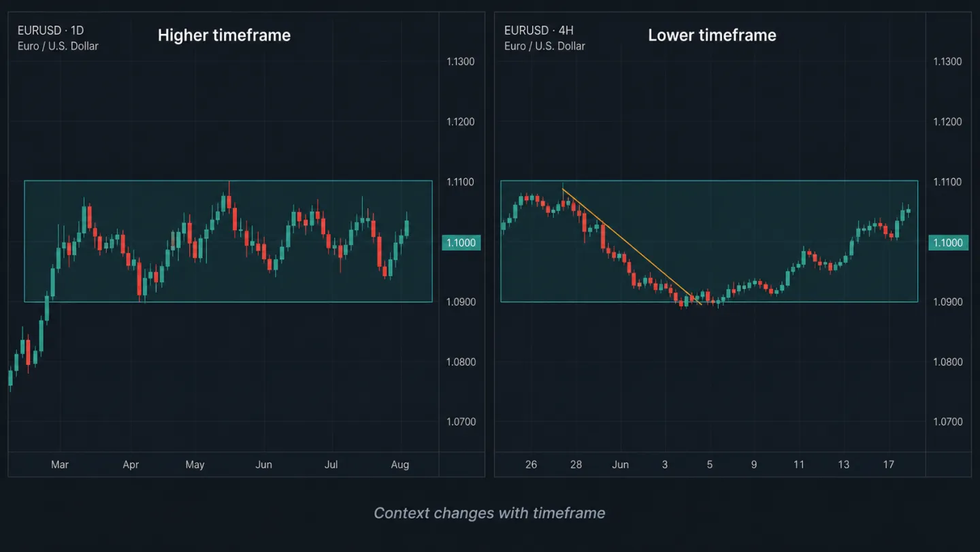Select Euro / U.S. Dollar description in 1D chart

click(58, 46)
